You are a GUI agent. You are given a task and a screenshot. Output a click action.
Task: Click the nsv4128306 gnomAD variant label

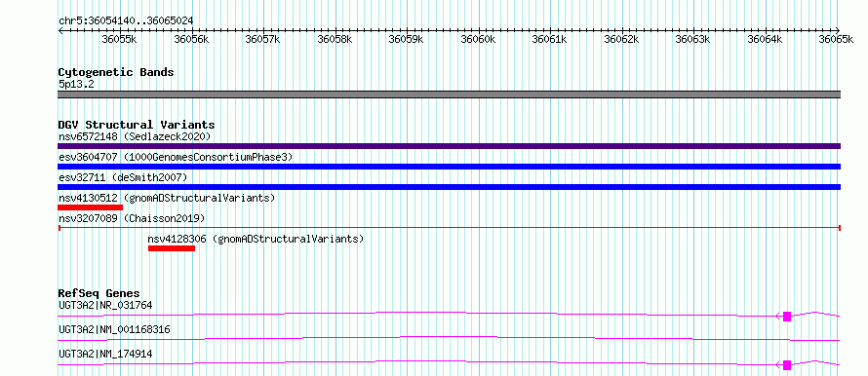[256, 240]
